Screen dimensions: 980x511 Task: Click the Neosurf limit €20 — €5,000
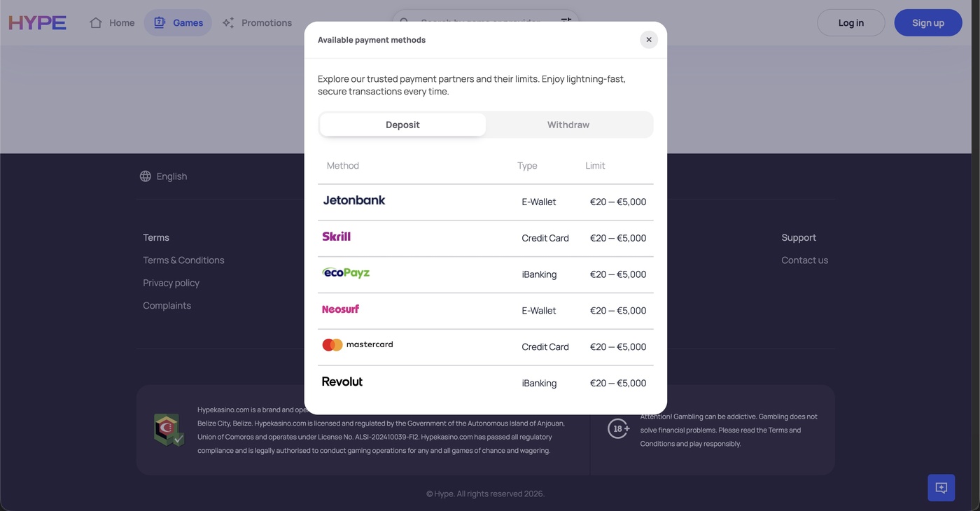coord(618,311)
